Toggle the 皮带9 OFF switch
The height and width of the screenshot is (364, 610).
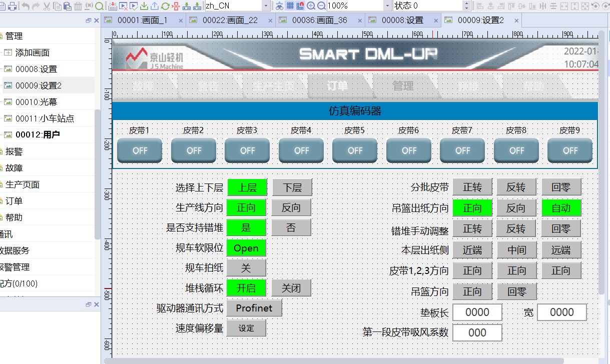pos(570,150)
